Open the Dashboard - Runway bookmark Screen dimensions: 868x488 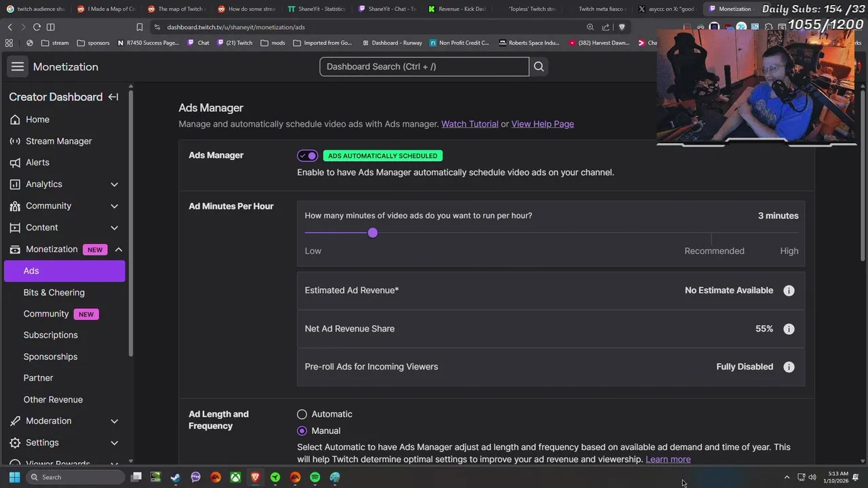[x=392, y=43]
